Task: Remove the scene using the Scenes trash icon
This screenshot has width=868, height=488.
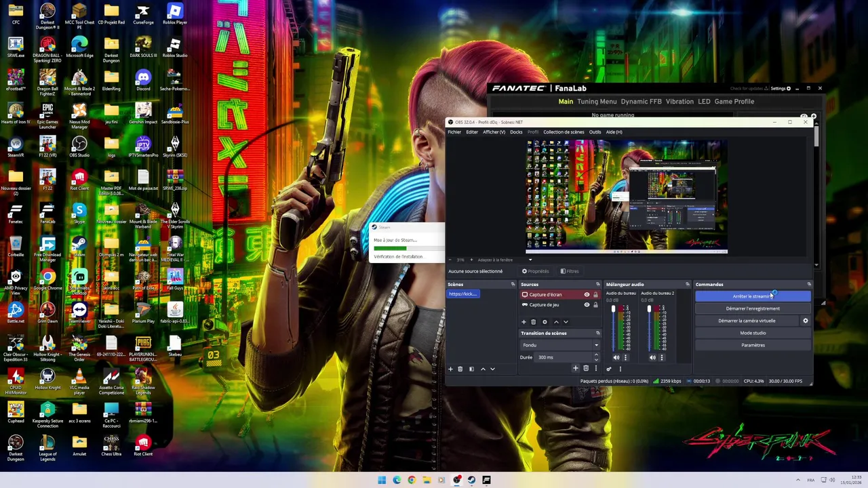Action: pos(460,369)
